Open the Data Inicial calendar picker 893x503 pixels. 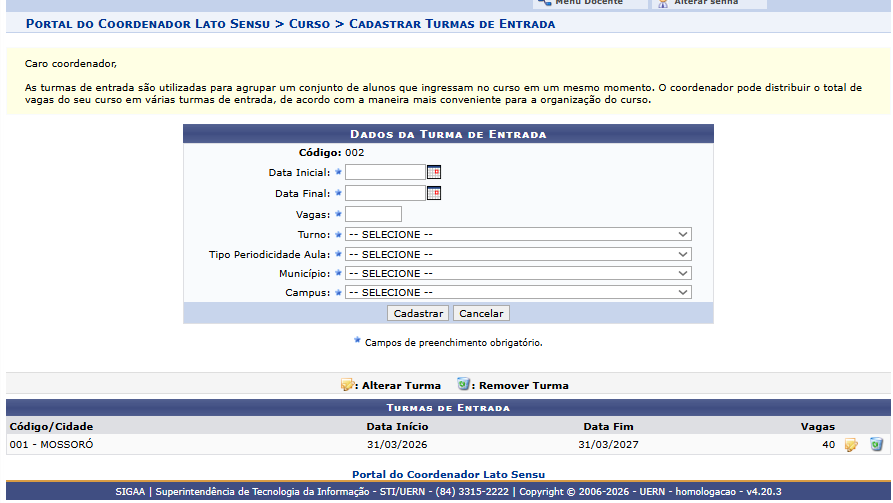[434, 172]
